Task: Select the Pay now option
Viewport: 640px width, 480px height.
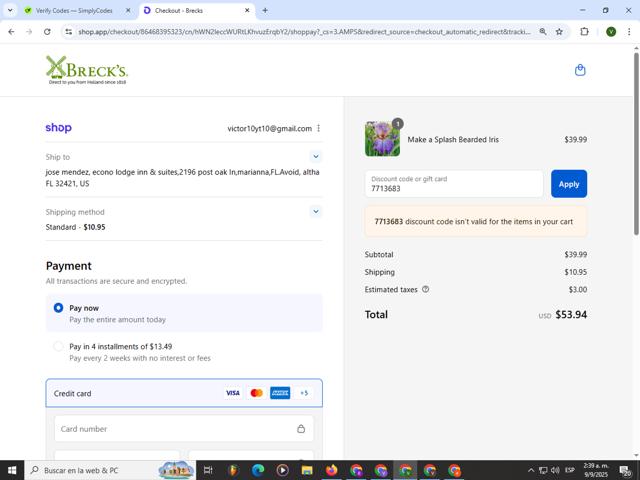Action: point(184,313)
